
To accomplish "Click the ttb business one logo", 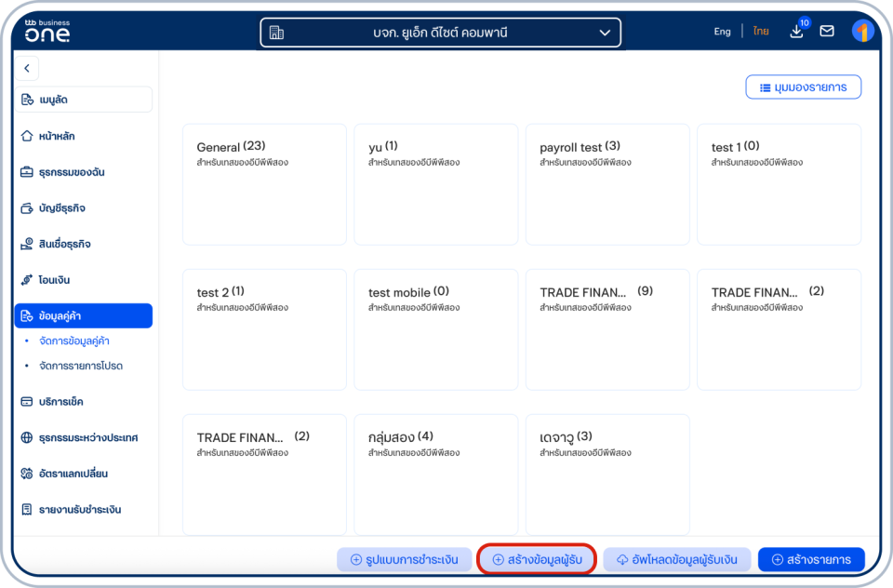I will click(x=47, y=31).
